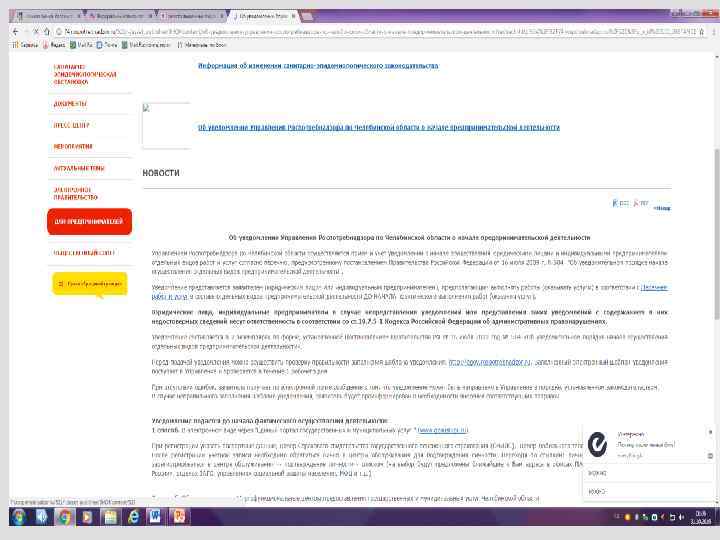The image size is (720, 540).
Task: Open the notification of Rospotrebnadzor Chelyabinsk link
Action: [x=379, y=127]
